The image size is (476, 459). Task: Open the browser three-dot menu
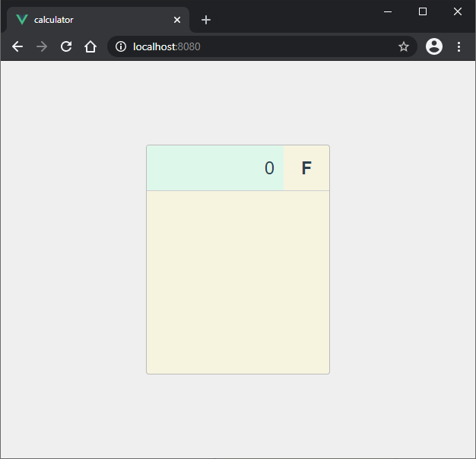click(459, 46)
